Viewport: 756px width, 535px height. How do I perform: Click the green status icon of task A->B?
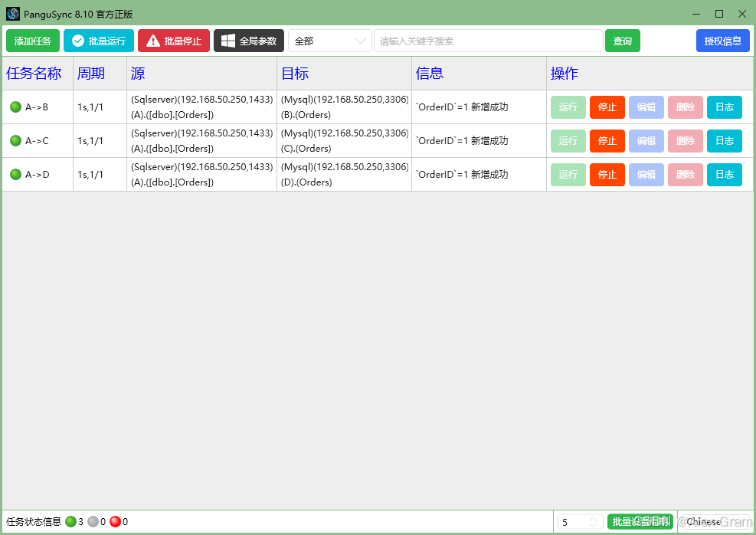coord(16,107)
